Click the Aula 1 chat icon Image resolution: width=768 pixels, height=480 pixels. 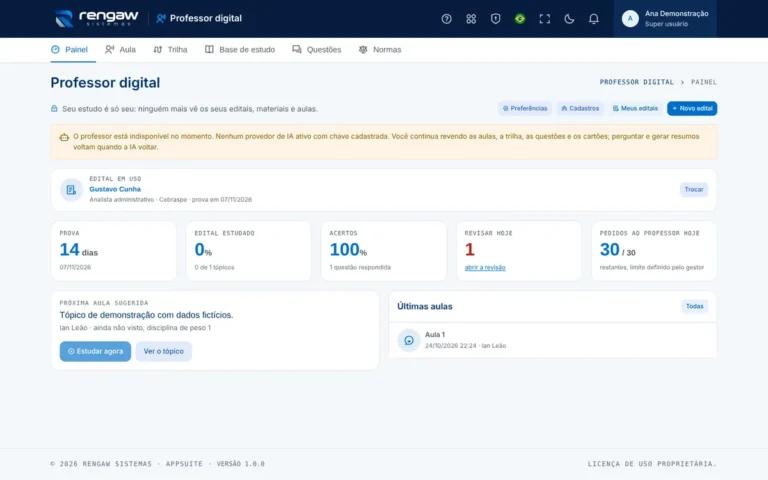pos(408,340)
